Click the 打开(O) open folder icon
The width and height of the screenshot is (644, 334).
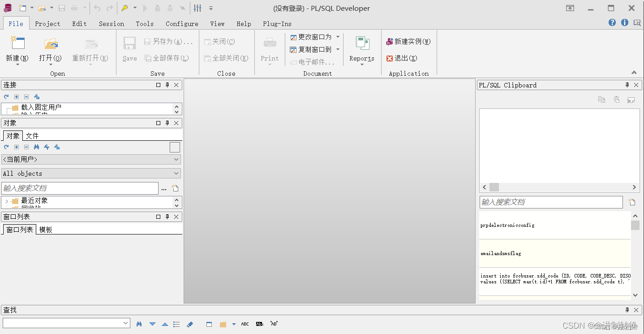coord(51,43)
